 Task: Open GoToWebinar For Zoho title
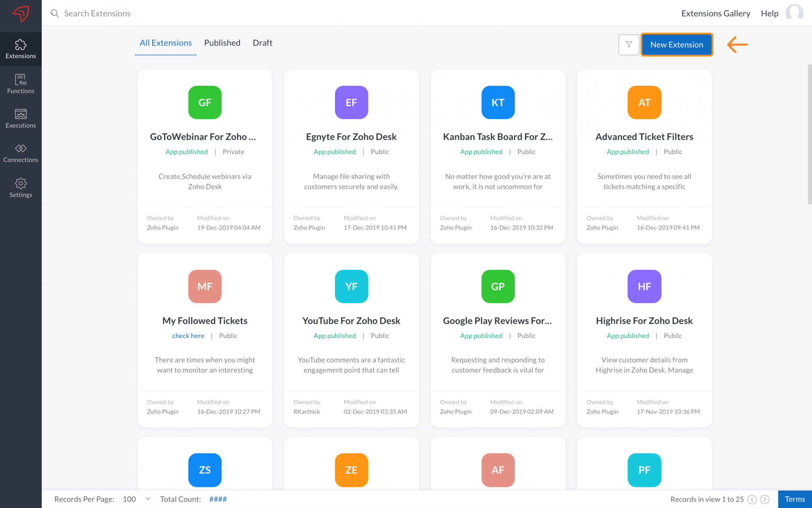tap(203, 137)
